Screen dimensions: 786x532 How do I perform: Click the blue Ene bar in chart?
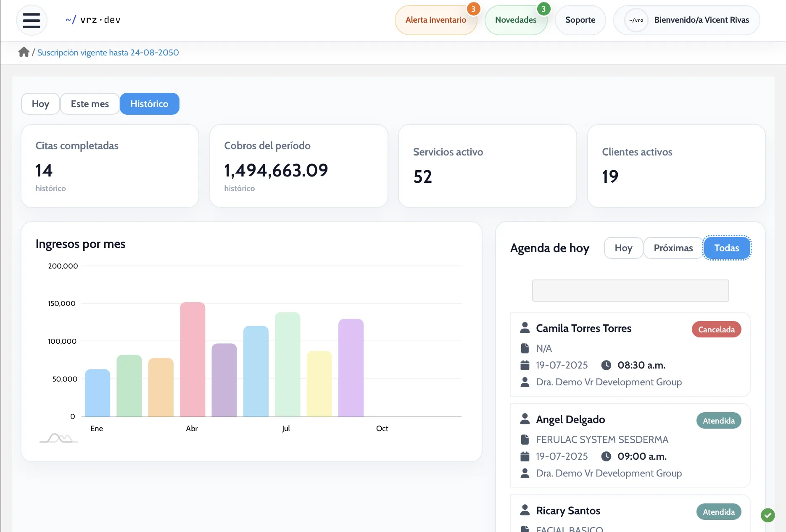98,393
